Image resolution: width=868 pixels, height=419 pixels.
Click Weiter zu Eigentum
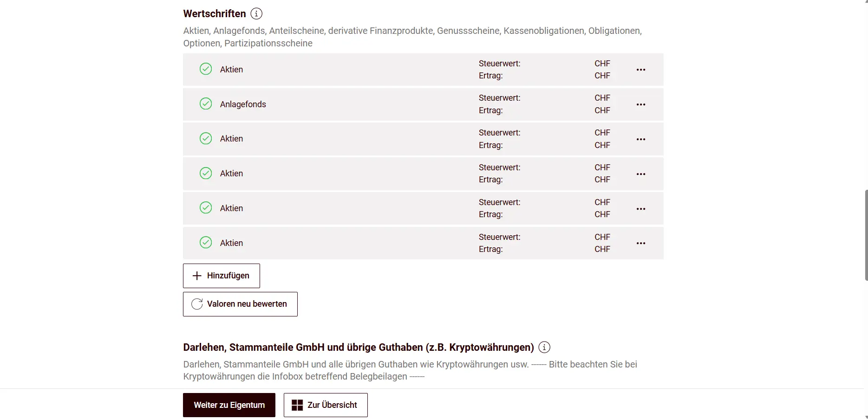228,405
